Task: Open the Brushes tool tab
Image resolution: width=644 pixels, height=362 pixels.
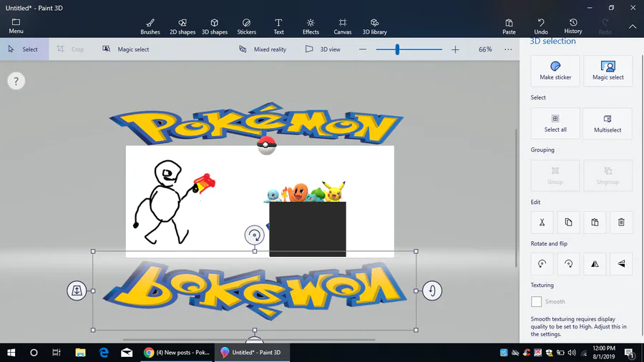Action: pos(150,26)
